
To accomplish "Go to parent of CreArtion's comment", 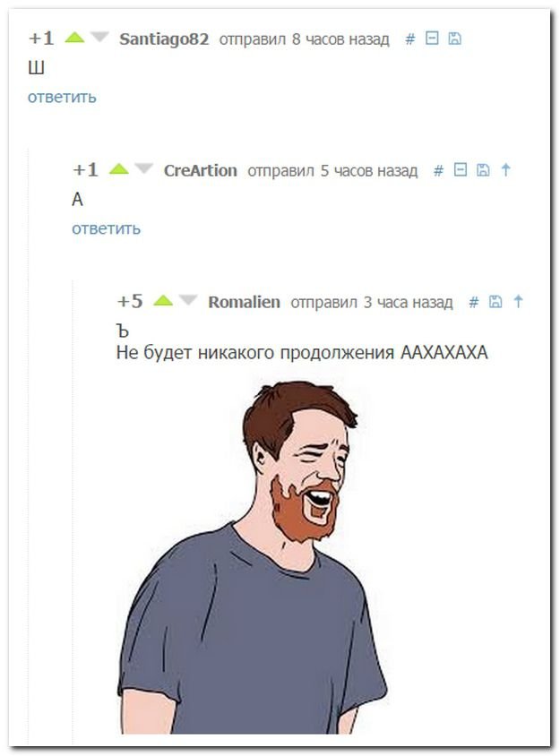I will pos(505,169).
